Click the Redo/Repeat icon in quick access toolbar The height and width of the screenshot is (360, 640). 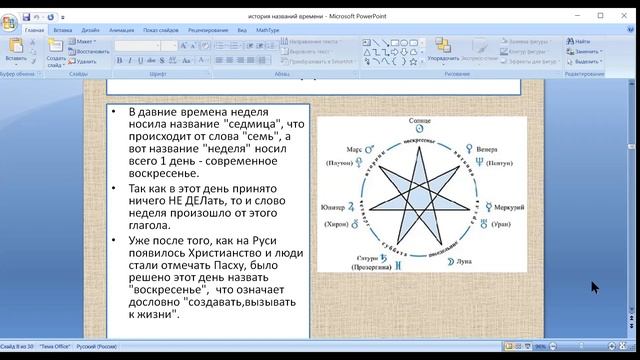tap(51, 17)
